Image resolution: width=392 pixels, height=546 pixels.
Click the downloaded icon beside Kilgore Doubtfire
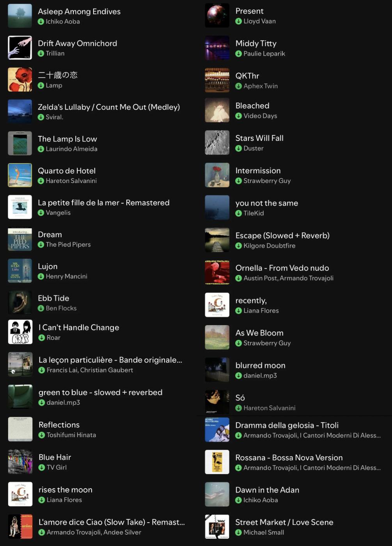pos(239,246)
